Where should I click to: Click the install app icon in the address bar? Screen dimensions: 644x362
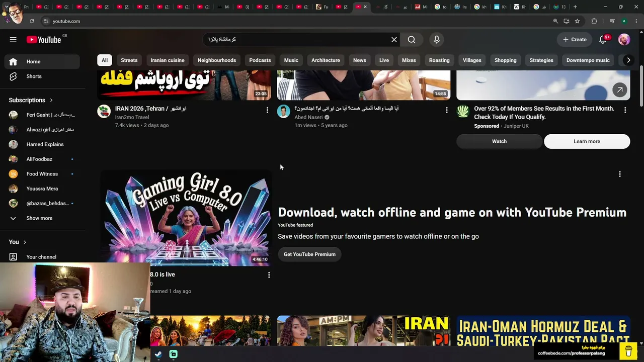pyautogui.click(x=566, y=21)
